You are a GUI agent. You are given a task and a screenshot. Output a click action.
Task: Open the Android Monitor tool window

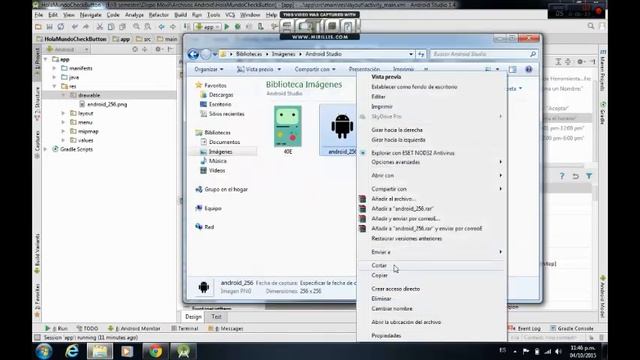[134, 328]
